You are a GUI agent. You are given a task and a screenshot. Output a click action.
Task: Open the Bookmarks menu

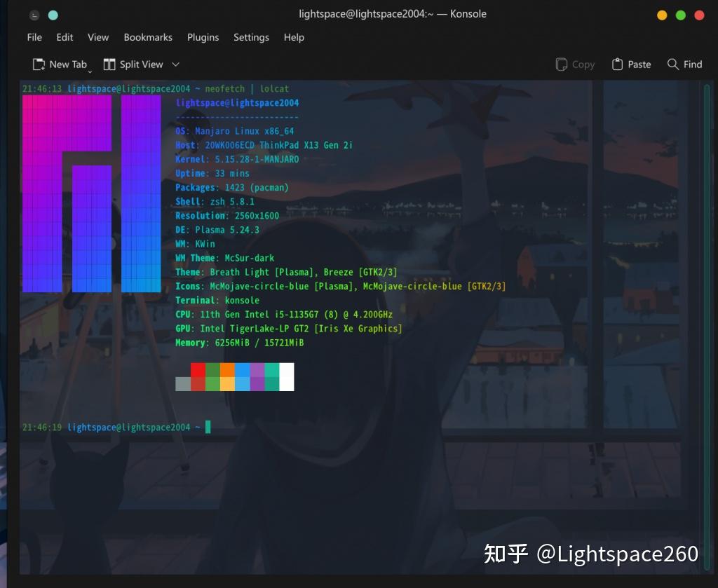point(148,37)
